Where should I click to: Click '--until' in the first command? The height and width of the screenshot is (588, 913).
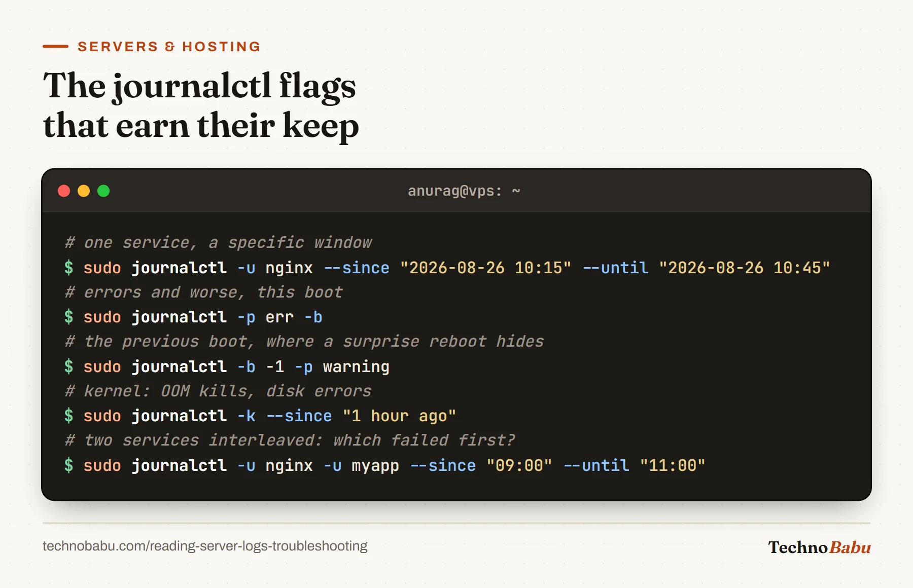click(x=616, y=268)
